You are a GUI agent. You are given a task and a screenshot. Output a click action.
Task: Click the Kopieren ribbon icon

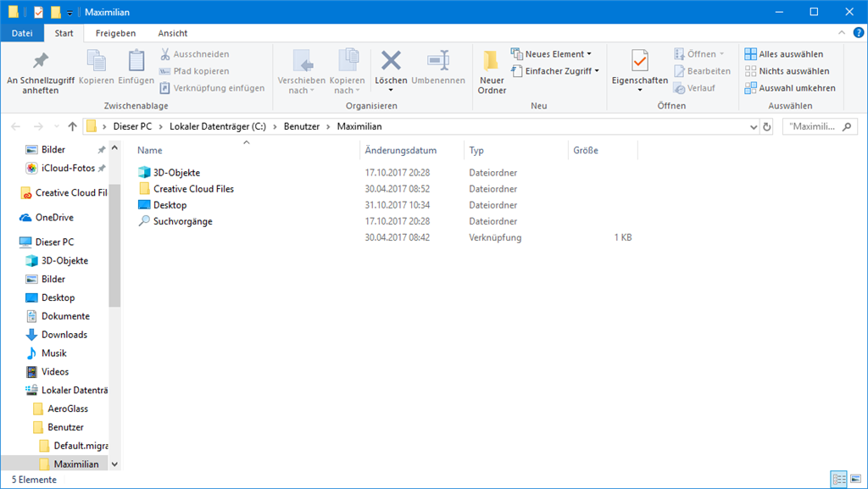point(97,67)
